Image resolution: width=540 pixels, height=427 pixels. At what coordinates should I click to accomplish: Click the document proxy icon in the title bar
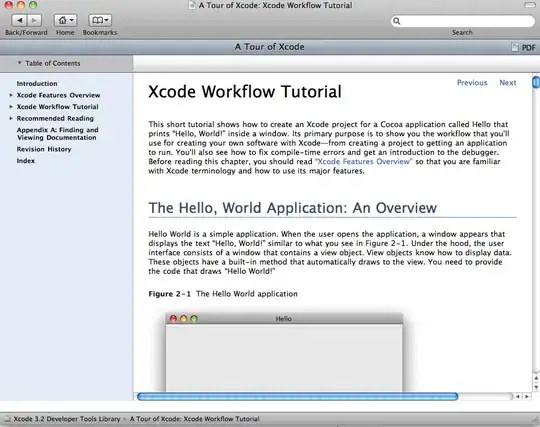point(192,5)
